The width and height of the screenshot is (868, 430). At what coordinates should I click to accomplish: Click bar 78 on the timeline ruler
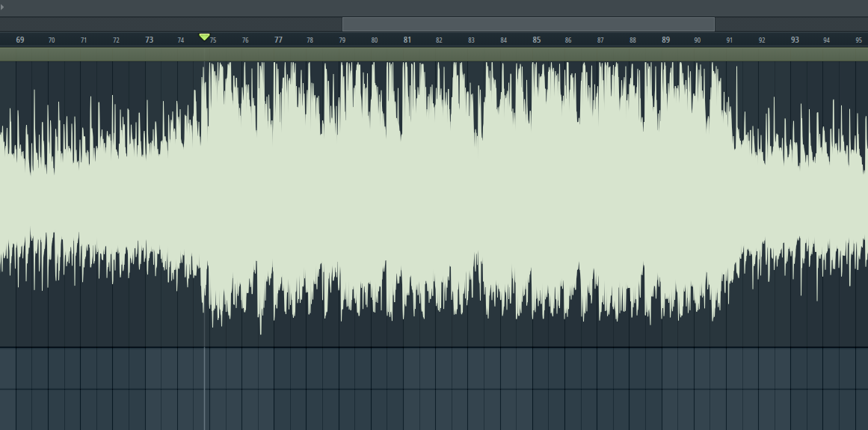tap(310, 40)
